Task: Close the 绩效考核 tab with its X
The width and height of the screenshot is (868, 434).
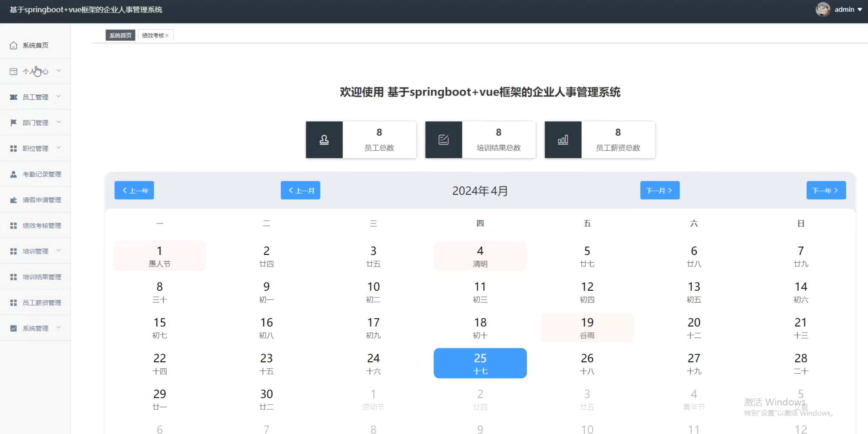Action: [x=167, y=35]
